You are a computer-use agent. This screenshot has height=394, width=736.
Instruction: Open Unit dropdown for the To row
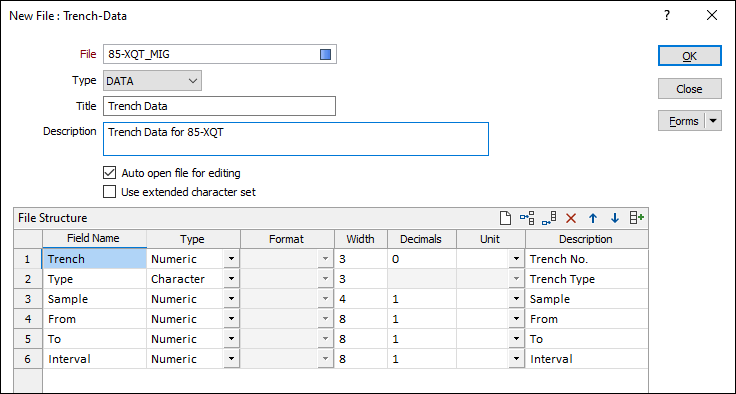[x=516, y=339]
